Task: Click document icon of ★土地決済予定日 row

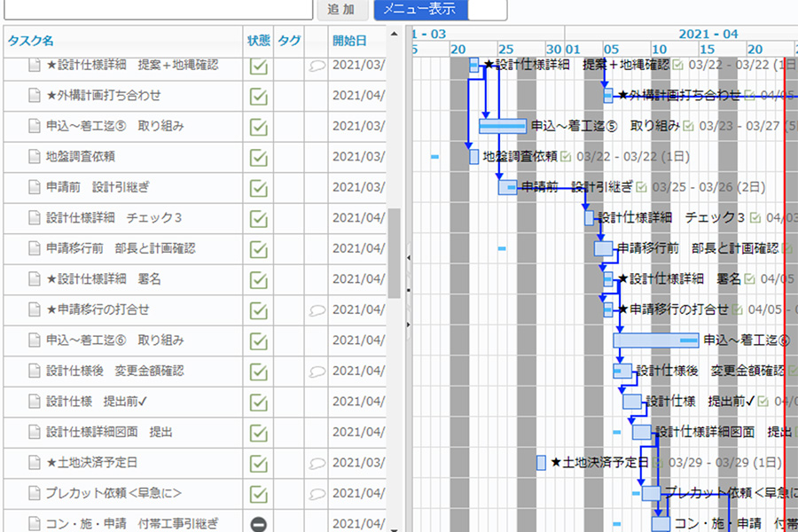Action: (34, 462)
